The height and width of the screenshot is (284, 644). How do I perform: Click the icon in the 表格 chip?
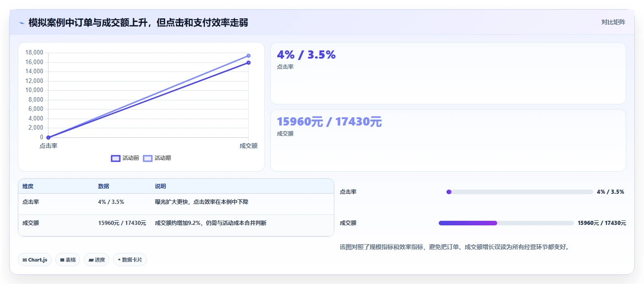[62, 260]
